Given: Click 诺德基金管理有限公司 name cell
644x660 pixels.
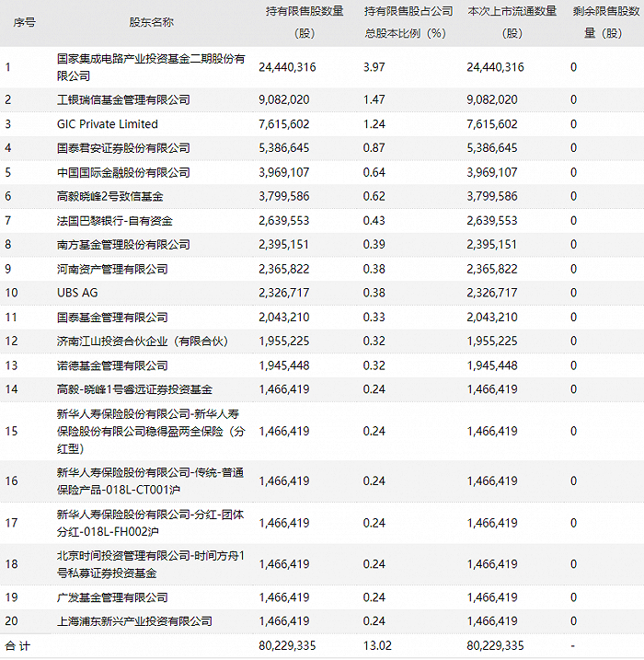Looking at the screenshot, I should pyautogui.click(x=112, y=365).
